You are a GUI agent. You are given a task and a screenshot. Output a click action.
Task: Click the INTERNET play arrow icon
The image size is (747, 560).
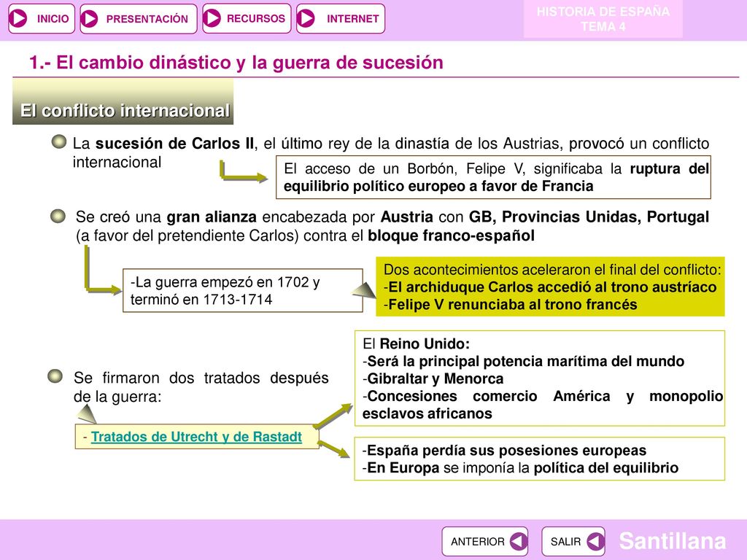point(306,18)
